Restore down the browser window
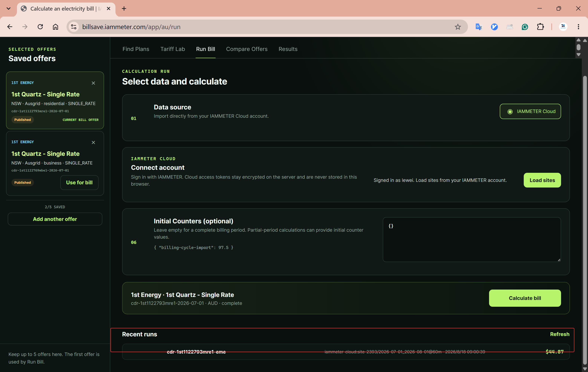The width and height of the screenshot is (588, 372). click(x=559, y=8)
